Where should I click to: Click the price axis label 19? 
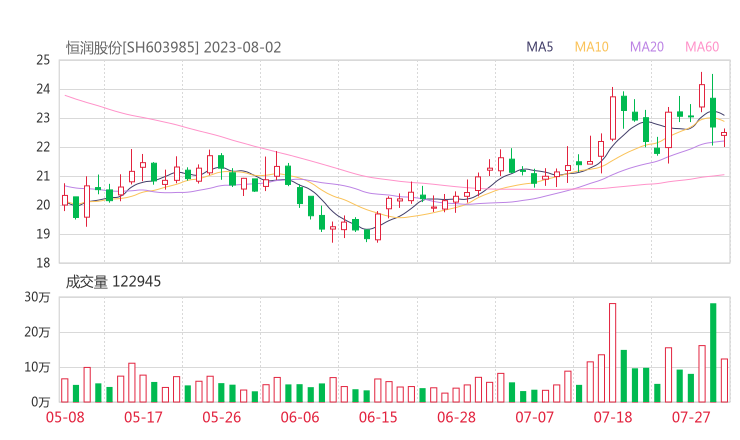pos(43,234)
